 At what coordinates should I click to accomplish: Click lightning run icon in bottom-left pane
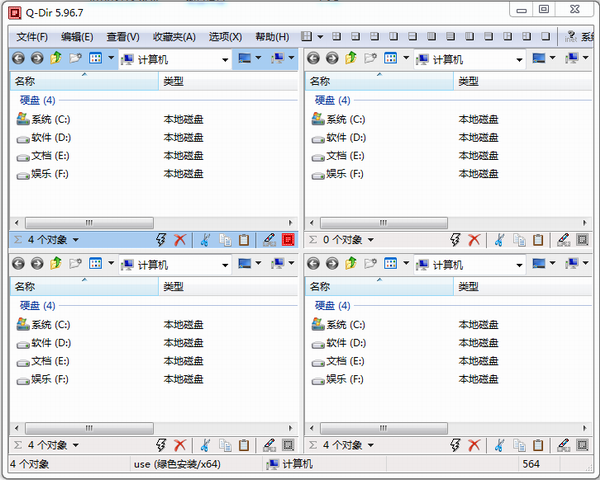(161, 445)
